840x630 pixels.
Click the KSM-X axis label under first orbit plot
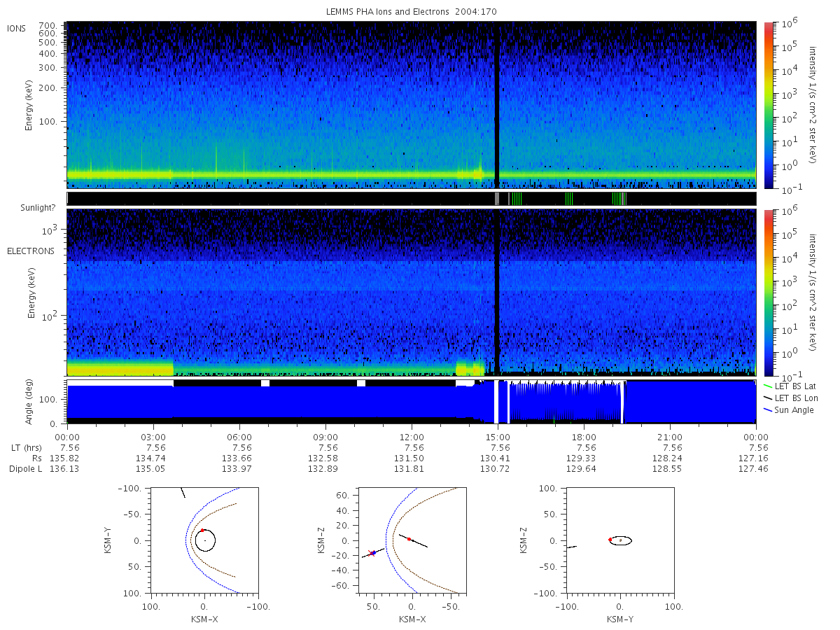pos(204,619)
